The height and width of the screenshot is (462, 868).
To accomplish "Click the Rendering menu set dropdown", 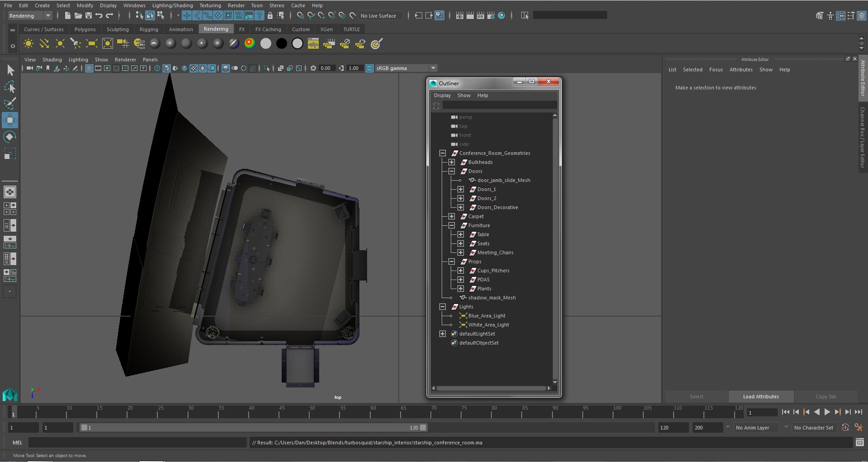I will click(x=30, y=16).
